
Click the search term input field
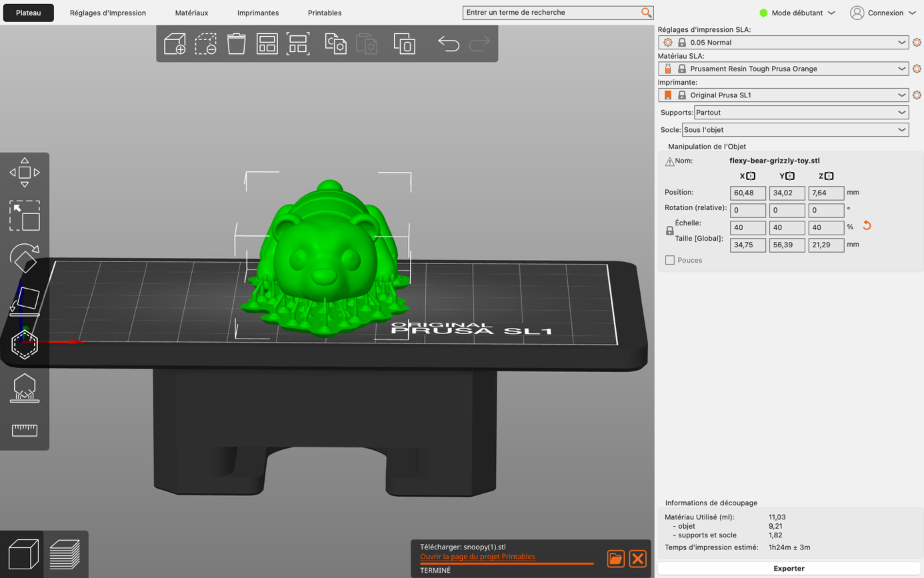[x=551, y=13]
